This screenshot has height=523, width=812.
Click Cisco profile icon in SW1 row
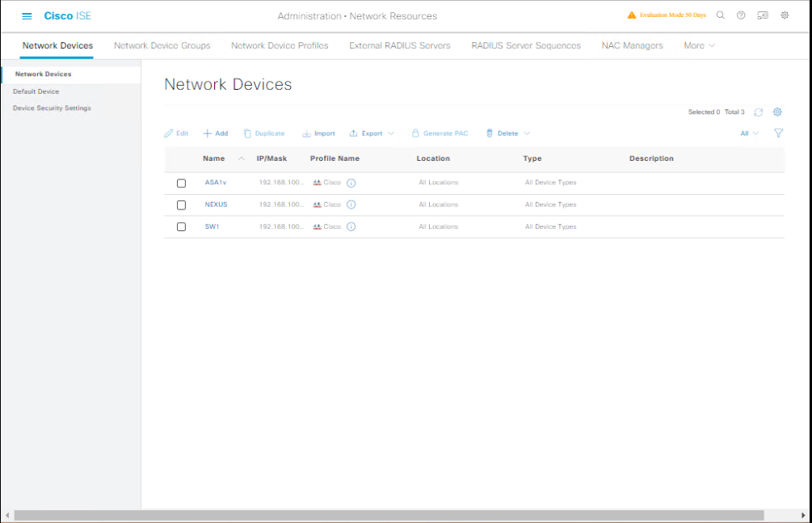[x=317, y=226]
